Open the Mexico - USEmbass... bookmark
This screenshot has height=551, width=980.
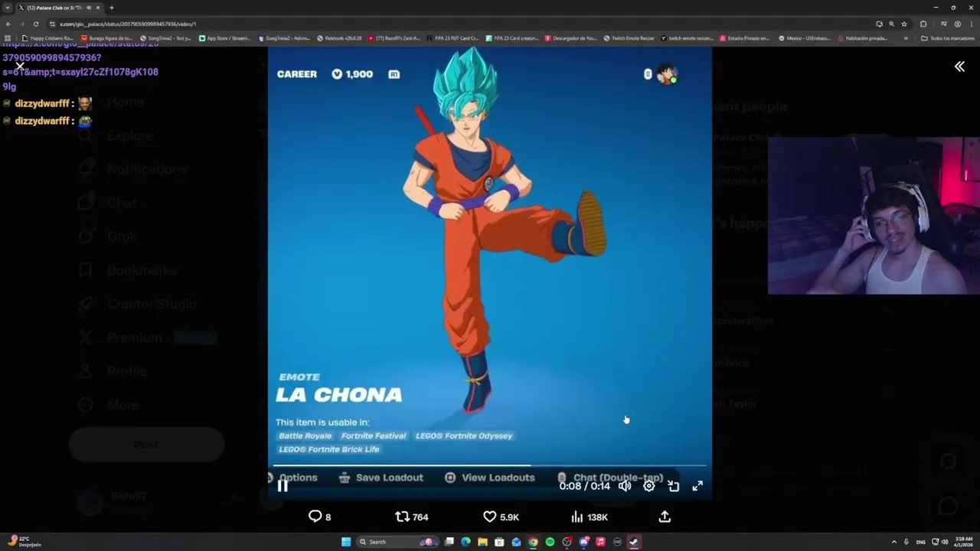click(x=805, y=38)
